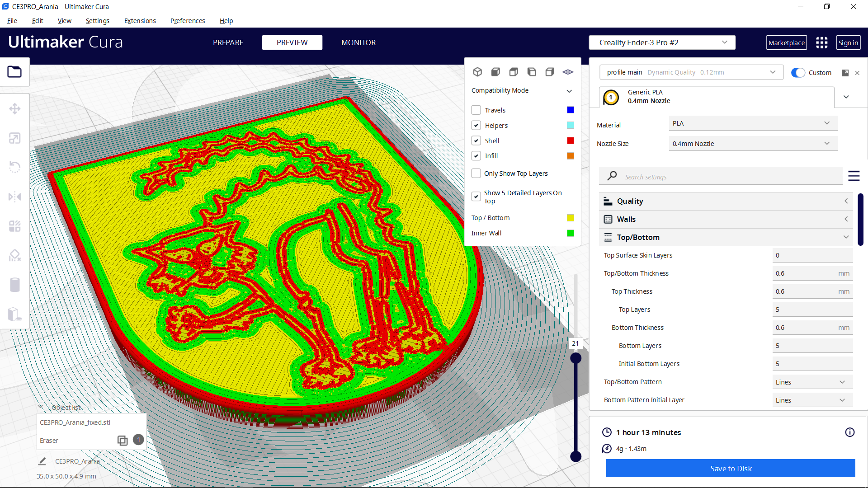Open the file load panel icon
868x488 pixels.
15,71
